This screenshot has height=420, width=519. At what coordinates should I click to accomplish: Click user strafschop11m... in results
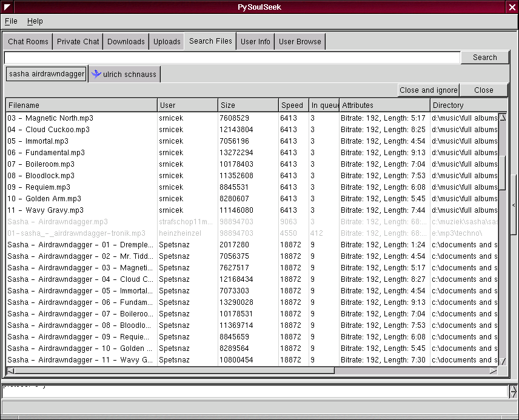186,222
